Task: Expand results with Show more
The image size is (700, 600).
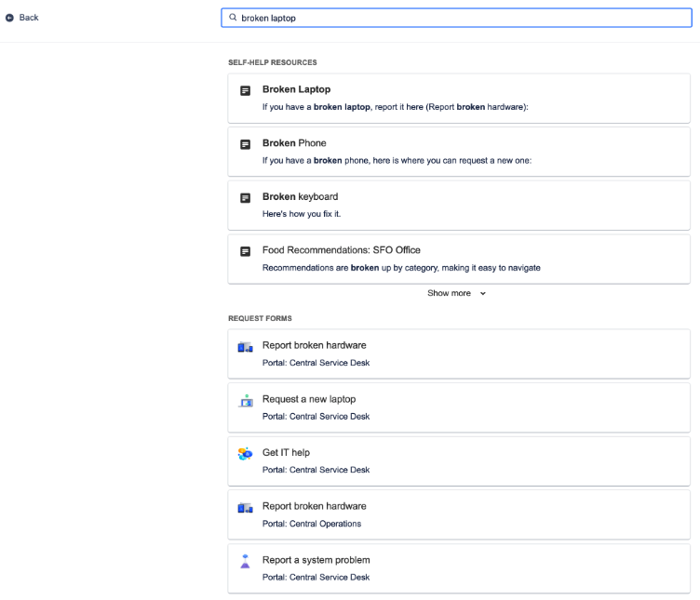Action: (x=450, y=293)
